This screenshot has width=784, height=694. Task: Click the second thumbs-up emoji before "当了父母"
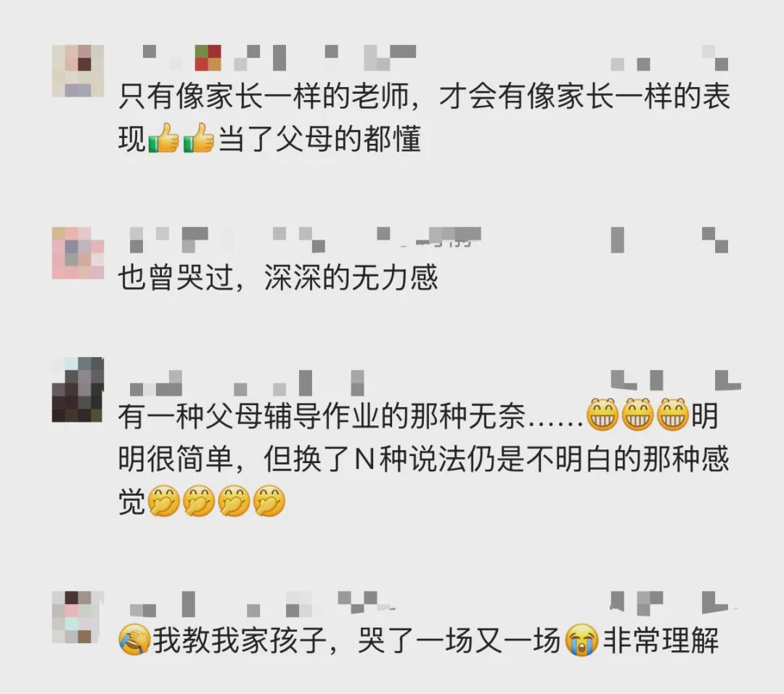[x=198, y=138]
